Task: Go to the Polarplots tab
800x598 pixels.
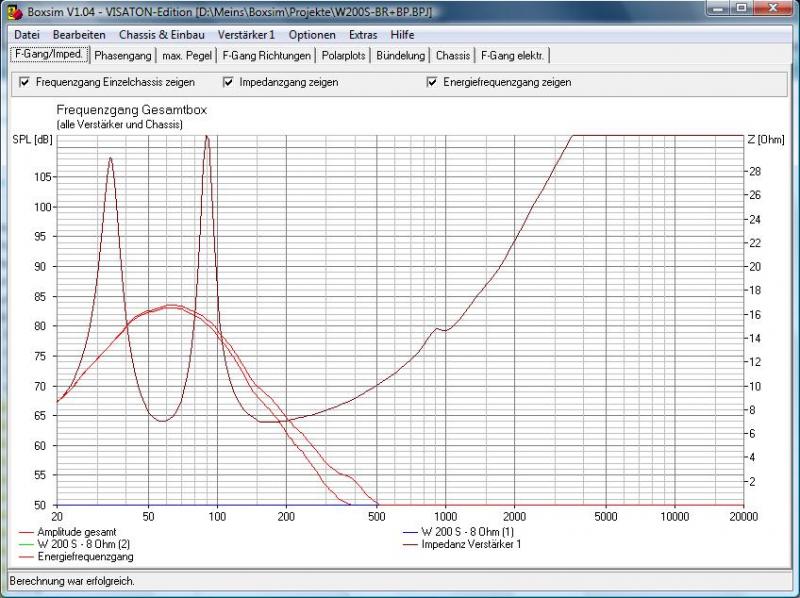Action: [345, 56]
